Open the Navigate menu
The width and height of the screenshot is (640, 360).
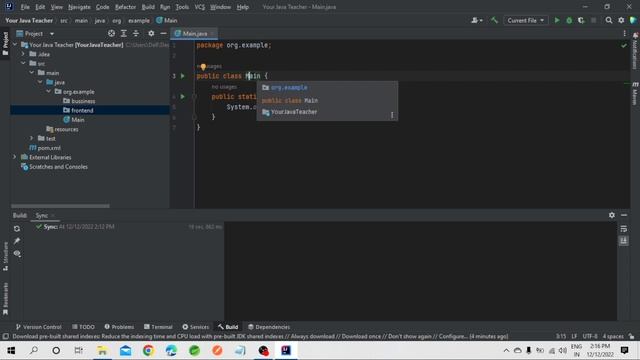tap(79, 7)
